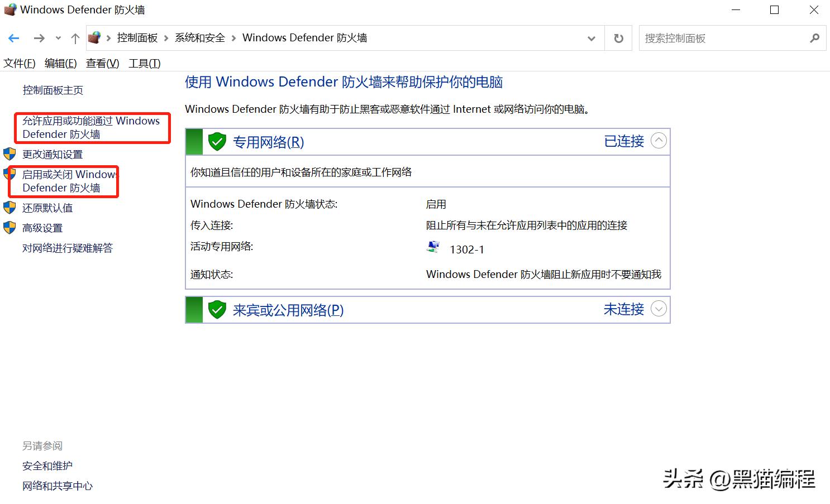Select 还原默认值 in the sidebar
Image resolution: width=830 pixels, height=504 pixels.
(x=47, y=208)
